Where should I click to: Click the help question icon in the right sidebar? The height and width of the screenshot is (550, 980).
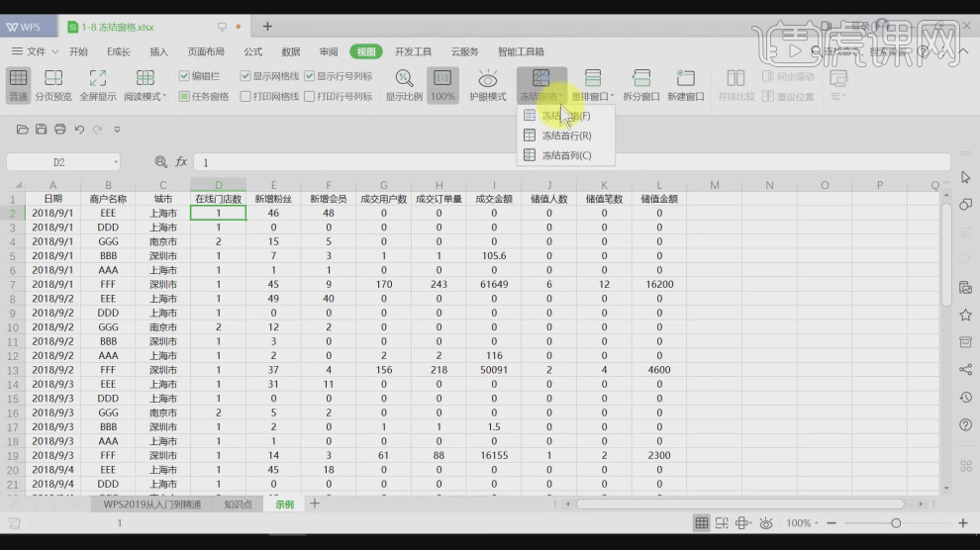tap(965, 424)
